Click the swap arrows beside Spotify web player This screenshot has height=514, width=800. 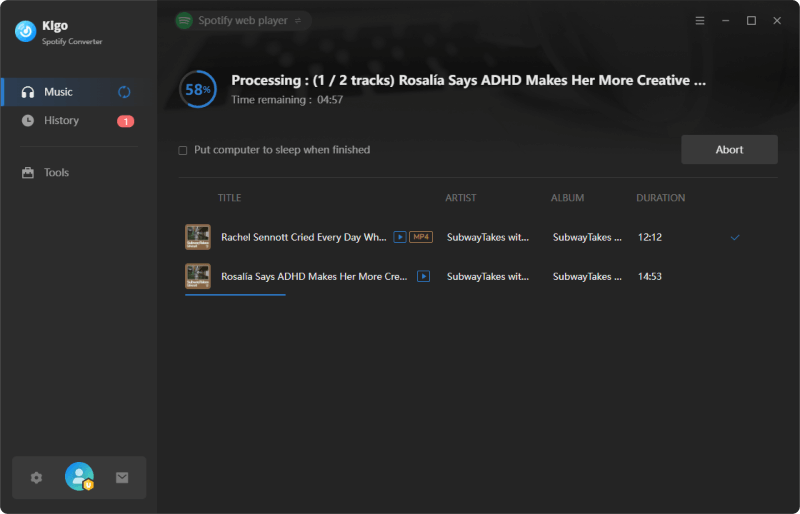tap(298, 20)
